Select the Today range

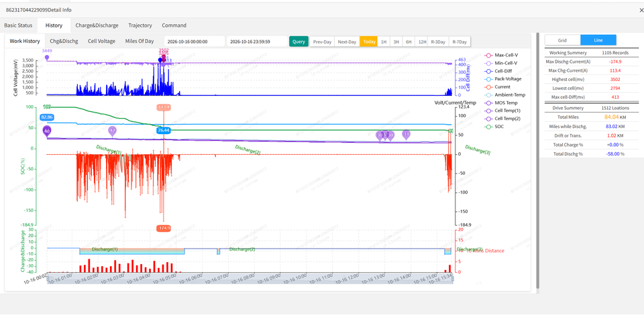pyautogui.click(x=369, y=42)
